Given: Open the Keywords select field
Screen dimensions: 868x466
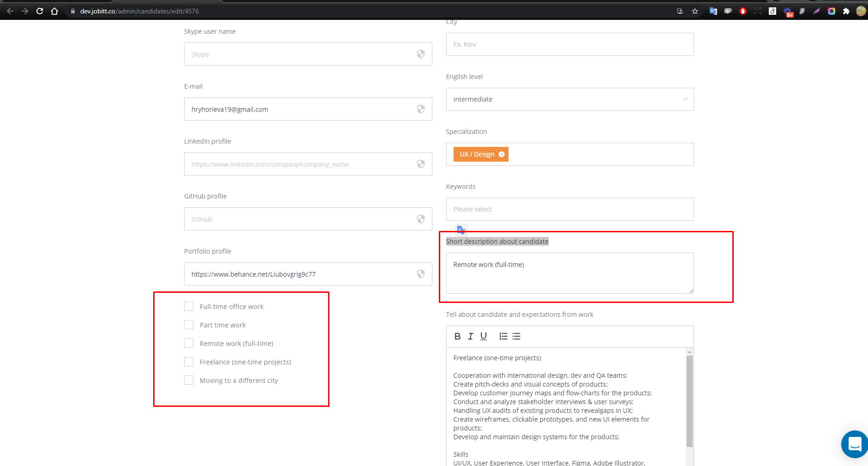Looking at the screenshot, I should [x=570, y=209].
